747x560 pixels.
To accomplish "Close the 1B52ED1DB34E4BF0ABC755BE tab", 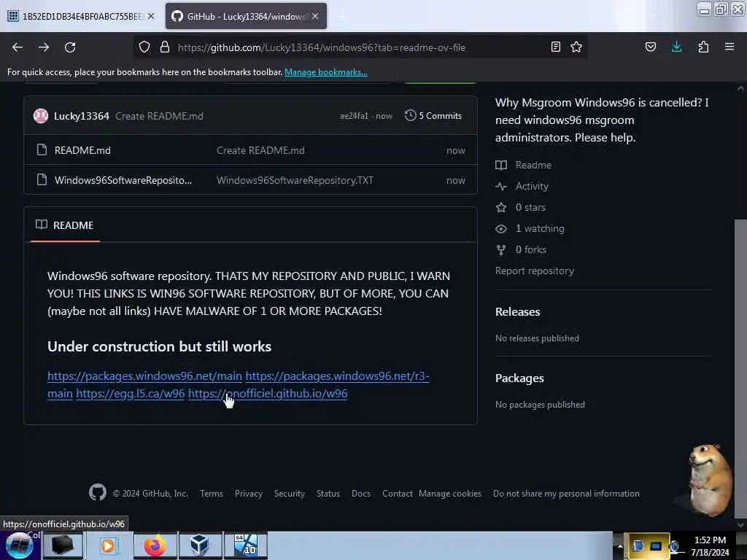I will 151,16.
